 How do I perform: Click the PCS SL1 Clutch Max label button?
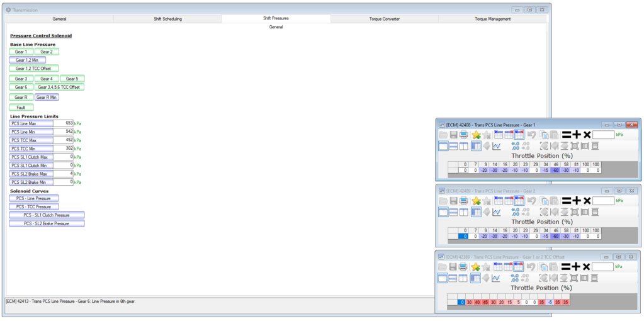tap(31, 157)
